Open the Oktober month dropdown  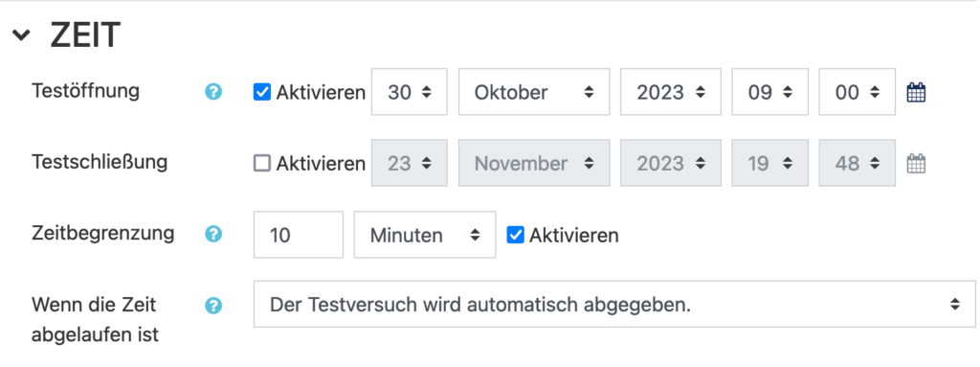[x=534, y=92]
